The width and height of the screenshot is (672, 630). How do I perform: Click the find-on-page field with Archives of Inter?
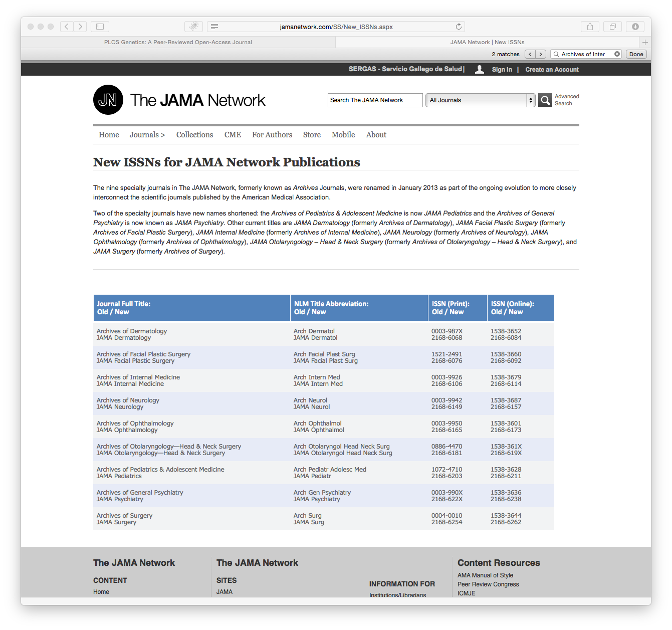click(586, 54)
